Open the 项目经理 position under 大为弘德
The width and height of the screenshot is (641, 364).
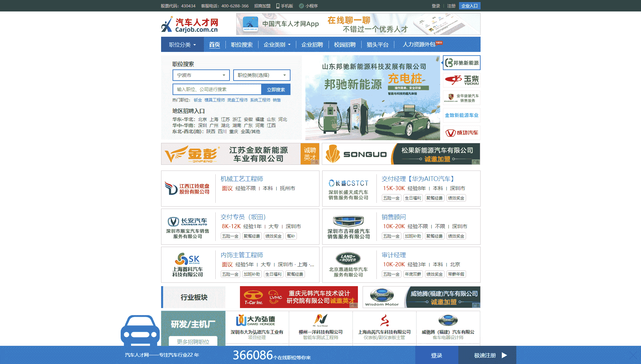257,337
